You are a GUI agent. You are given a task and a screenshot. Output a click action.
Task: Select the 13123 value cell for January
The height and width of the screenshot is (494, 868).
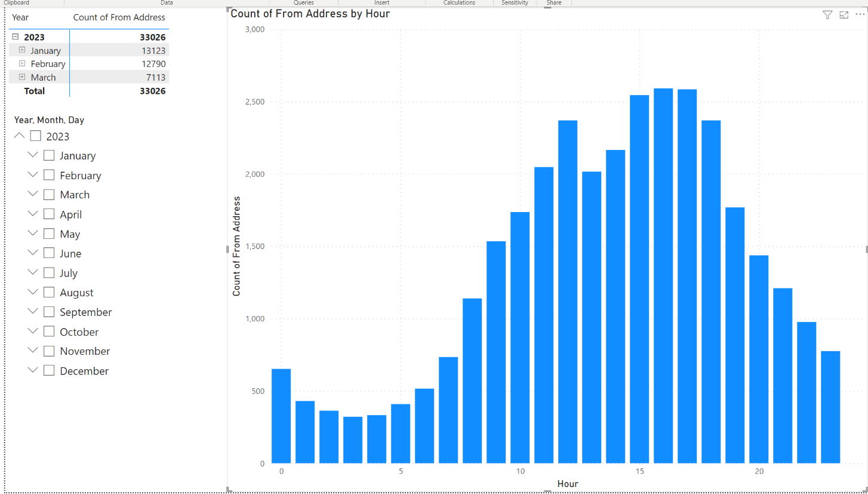point(154,51)
